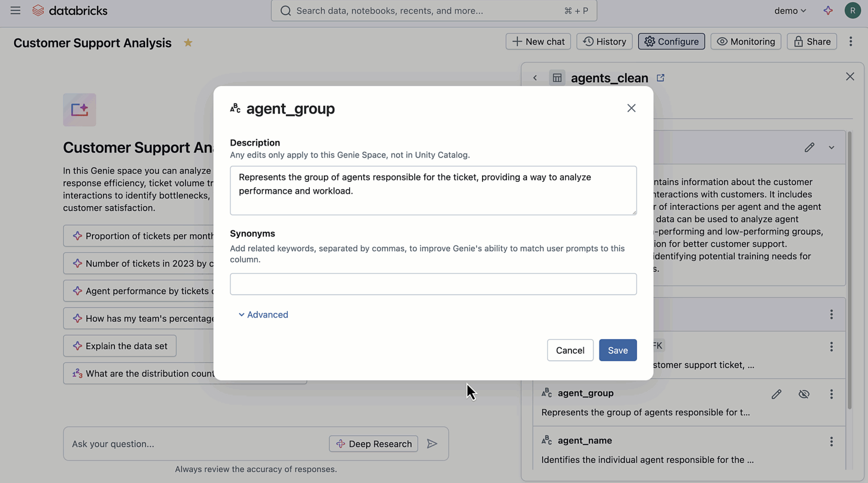Open agent_name row kebab menu
The image size is (868, 483).
pos(831,441)
